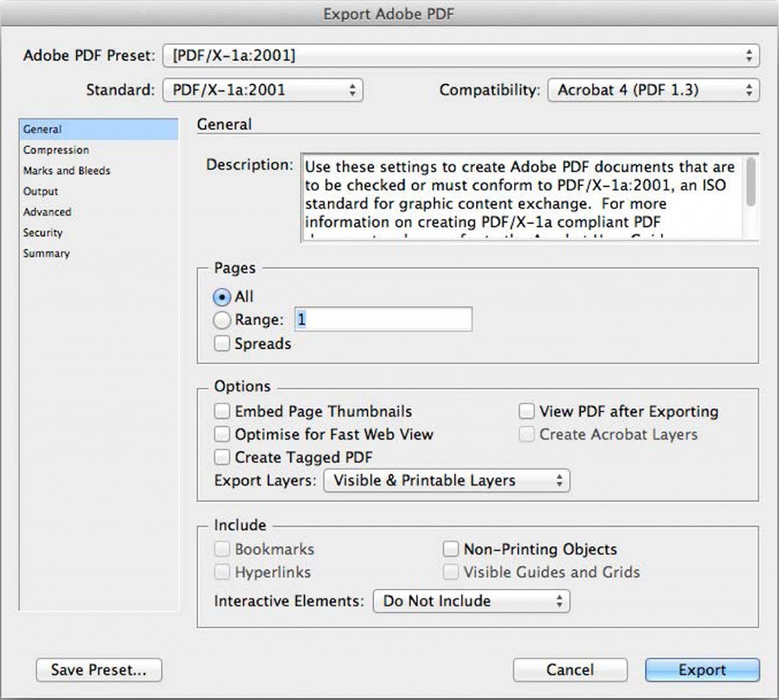Enable Non-Printing Objects checkbox
This screenshot has height=700, width=779.
click(451, 549)
